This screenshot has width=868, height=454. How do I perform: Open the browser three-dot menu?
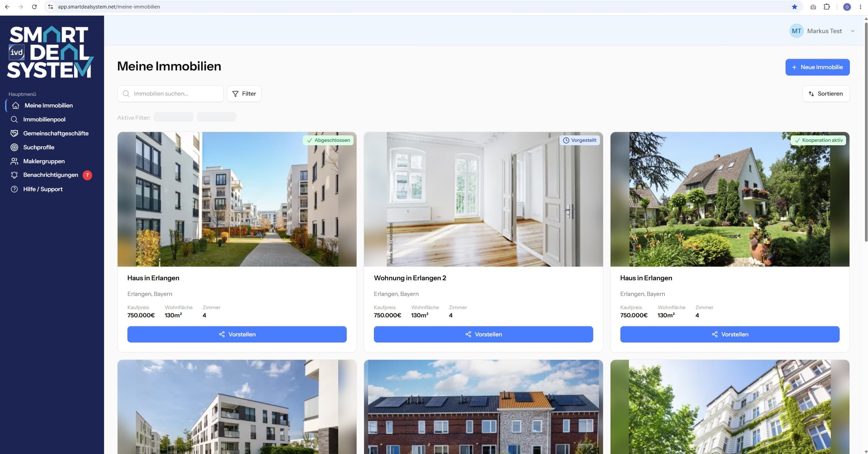[x=860, y=6]
